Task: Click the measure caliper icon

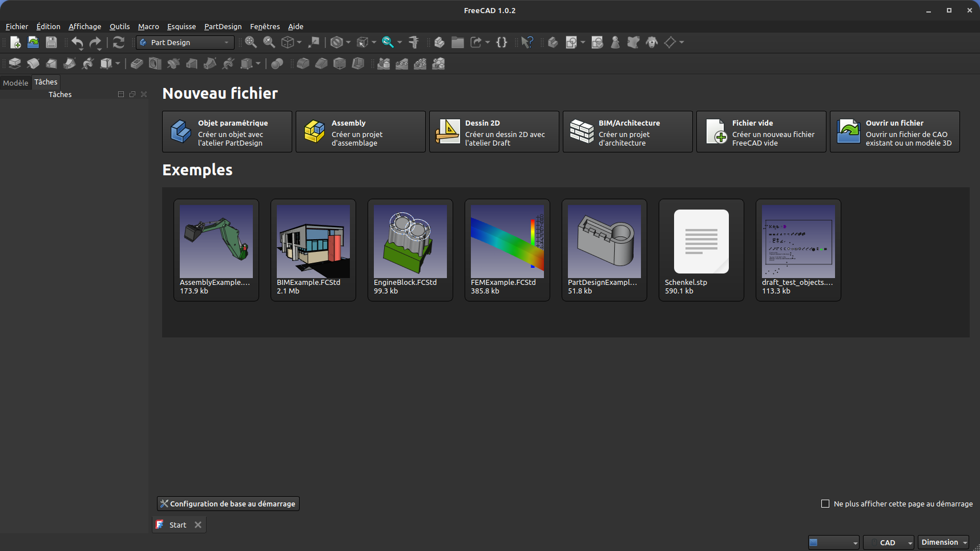Action: pos(414,42)
